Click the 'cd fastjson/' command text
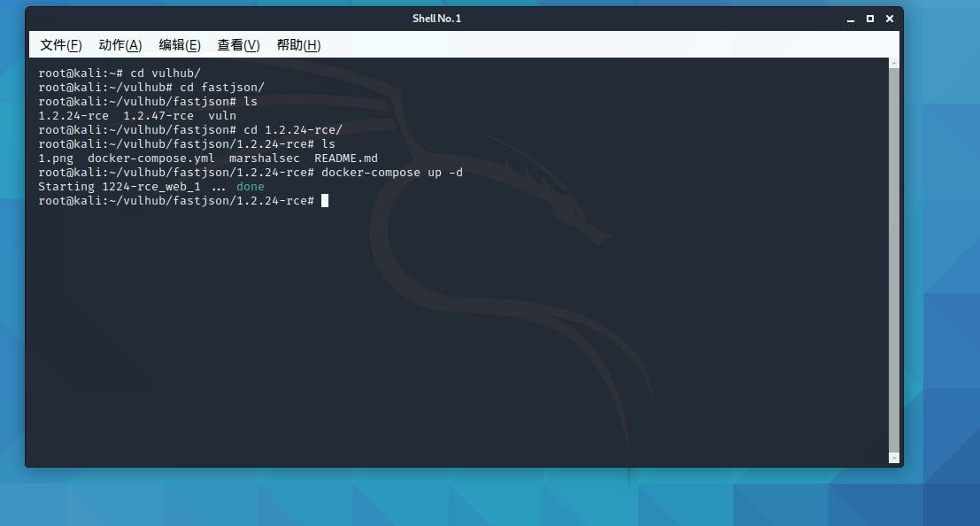Screen dimensions: 980x526 pos(222,88)
